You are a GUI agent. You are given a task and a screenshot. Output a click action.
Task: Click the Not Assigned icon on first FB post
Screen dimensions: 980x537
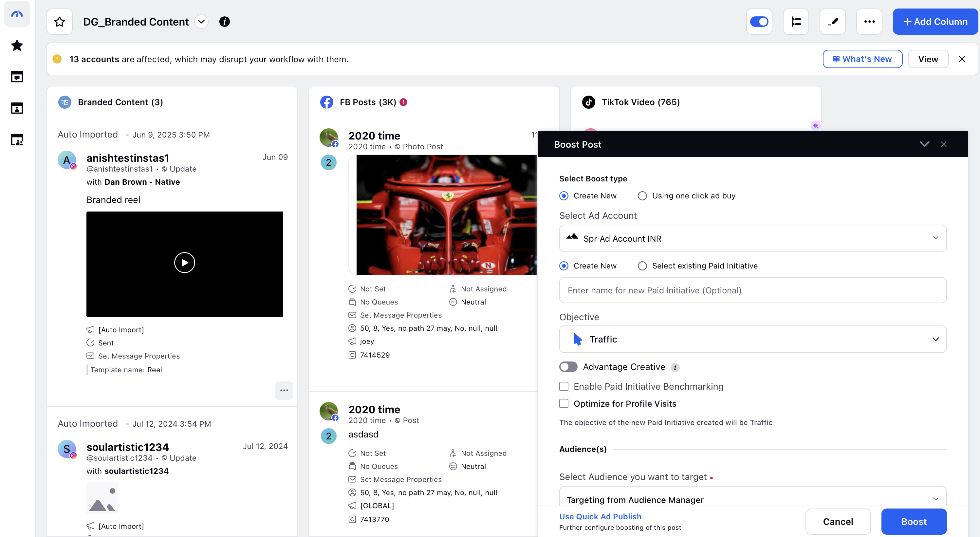[453, 289]
